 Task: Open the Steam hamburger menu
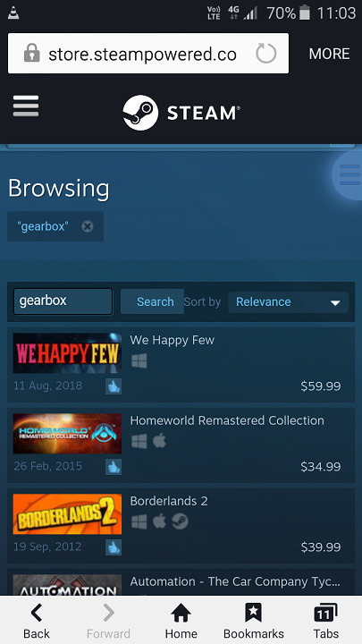(x=26, y=106)
